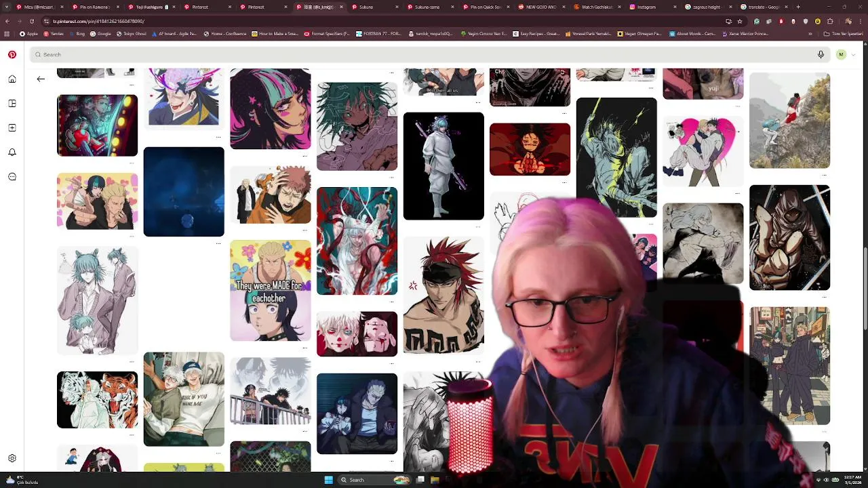The width and height of the screenshot is (868, 488).
Task: Open the About Words bookmark
Action: (692, 33)
